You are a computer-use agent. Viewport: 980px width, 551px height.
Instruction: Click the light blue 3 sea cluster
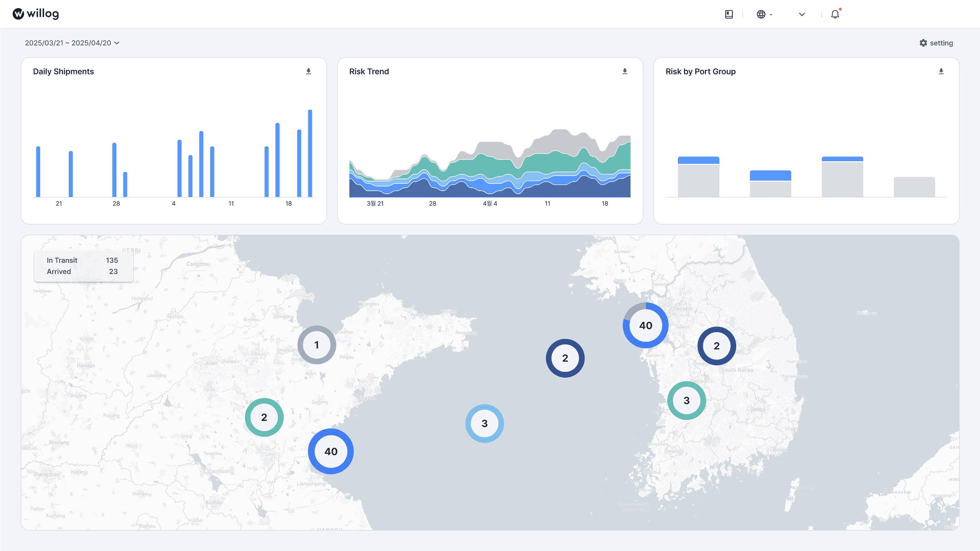click(x=484, y=423)
